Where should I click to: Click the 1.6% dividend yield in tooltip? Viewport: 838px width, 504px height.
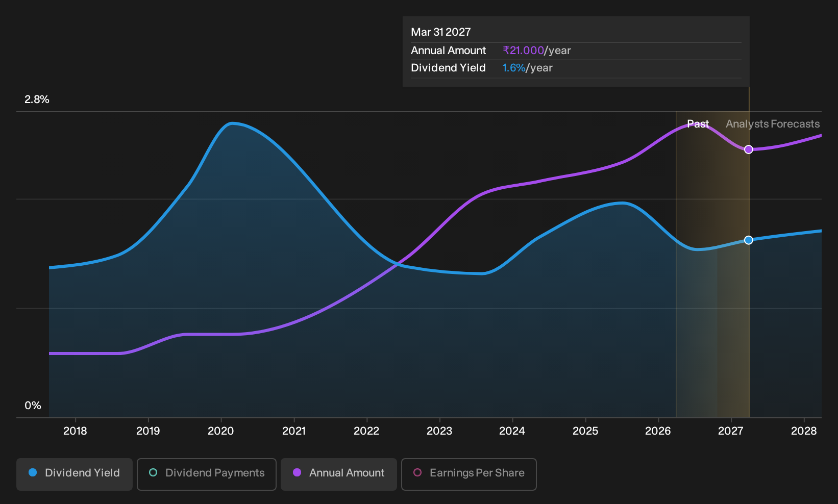513,68
